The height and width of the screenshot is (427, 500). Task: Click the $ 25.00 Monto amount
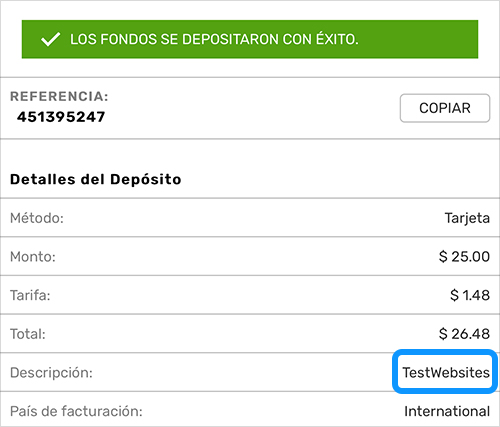pos(464,257)
